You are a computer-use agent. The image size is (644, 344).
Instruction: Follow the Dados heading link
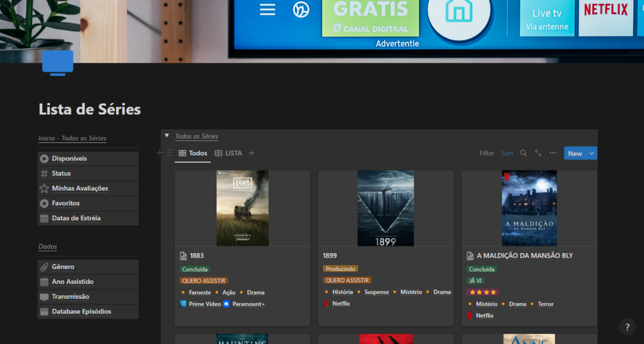[47, 246]
